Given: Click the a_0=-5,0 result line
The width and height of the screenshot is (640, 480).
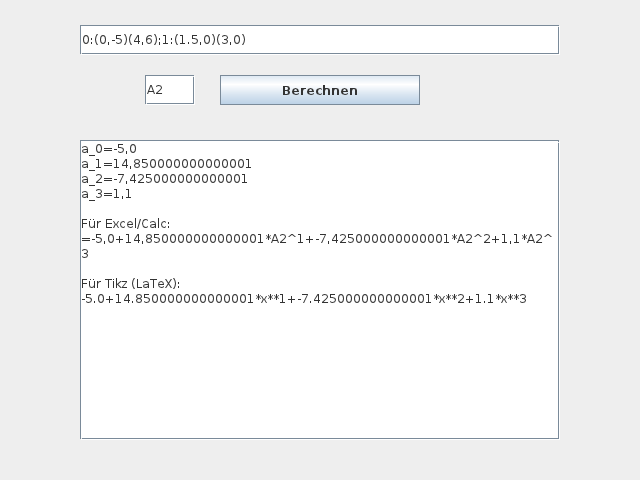Looking at the screenshot, I should [x=109, y=149].
